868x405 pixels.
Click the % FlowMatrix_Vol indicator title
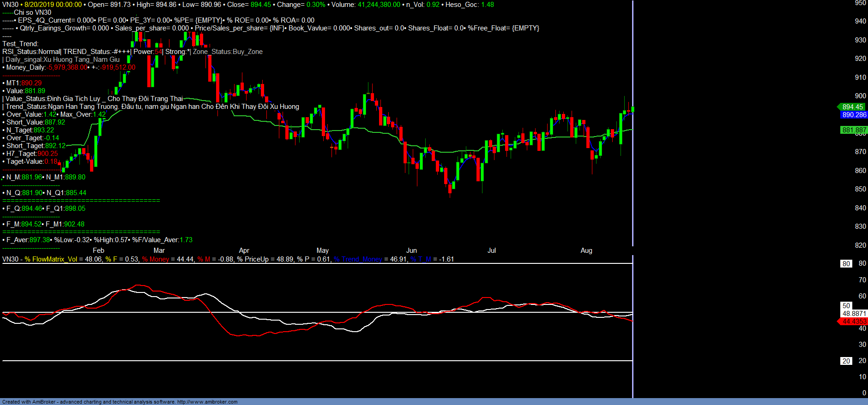tap(51, 259)
